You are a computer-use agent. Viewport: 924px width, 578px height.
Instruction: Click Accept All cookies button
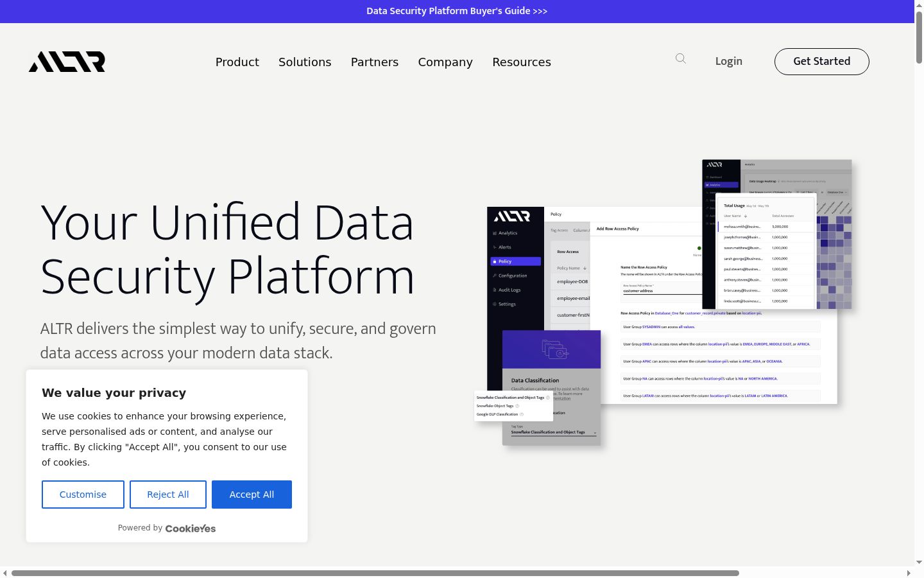click(x=252, y=495)
